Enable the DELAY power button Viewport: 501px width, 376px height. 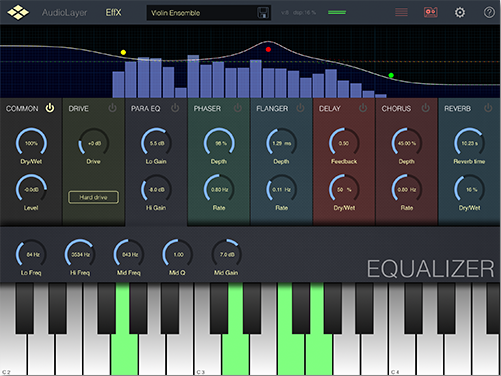point(363,108)
